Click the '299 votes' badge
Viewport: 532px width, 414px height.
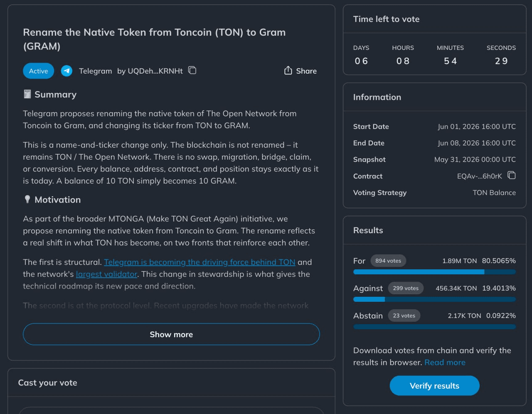406,288
